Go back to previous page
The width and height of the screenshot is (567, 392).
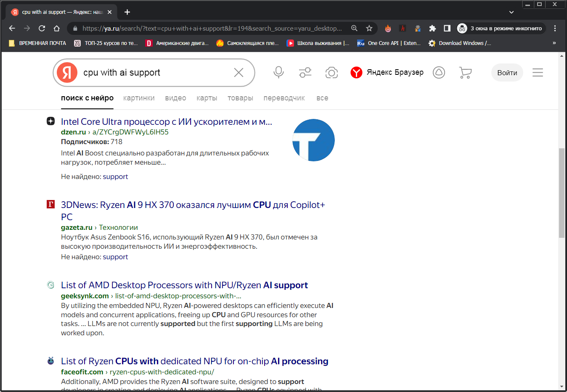tap(12, 28)
